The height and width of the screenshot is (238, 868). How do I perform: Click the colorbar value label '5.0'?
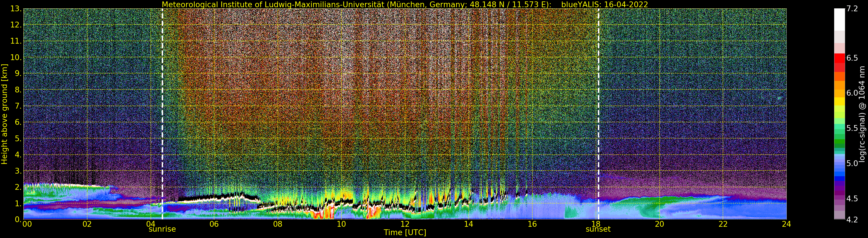852,163
